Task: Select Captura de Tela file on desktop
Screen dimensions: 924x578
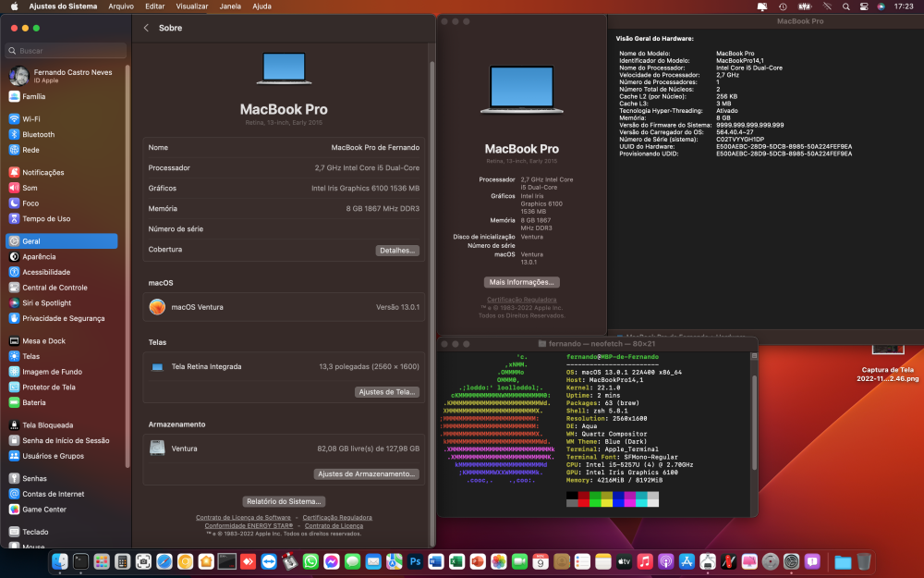Action: tap(887, 363)
